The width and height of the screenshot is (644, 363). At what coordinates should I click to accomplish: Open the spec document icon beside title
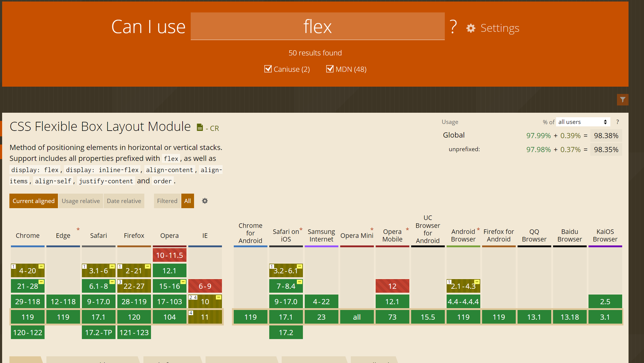[200, 128]
